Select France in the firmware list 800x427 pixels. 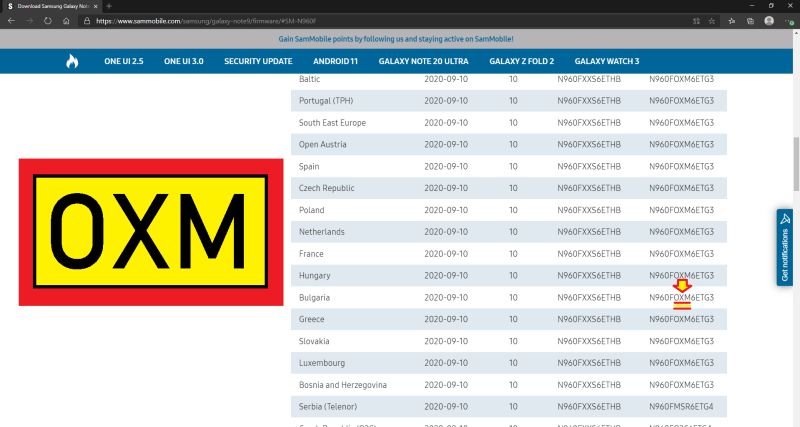(x=311, y=254)
